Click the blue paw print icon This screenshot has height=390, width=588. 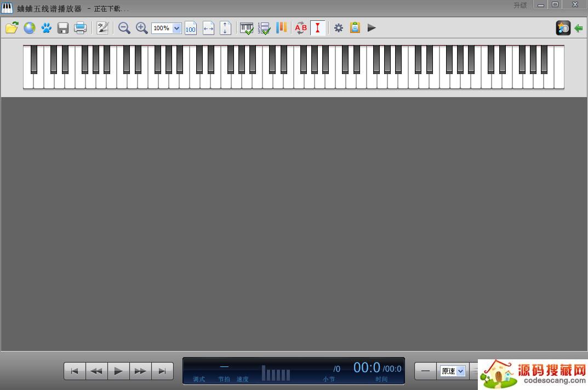tap(47, 28)
